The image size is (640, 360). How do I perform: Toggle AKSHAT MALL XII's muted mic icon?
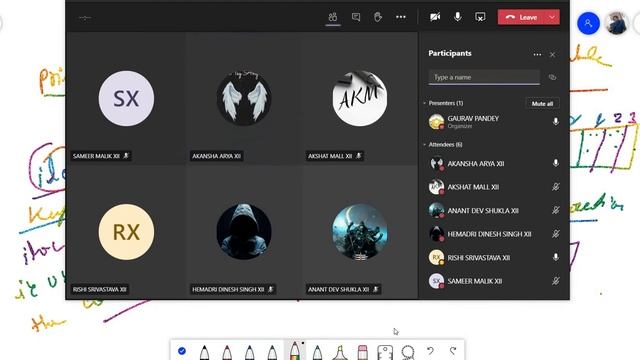[x=556, y=187]
